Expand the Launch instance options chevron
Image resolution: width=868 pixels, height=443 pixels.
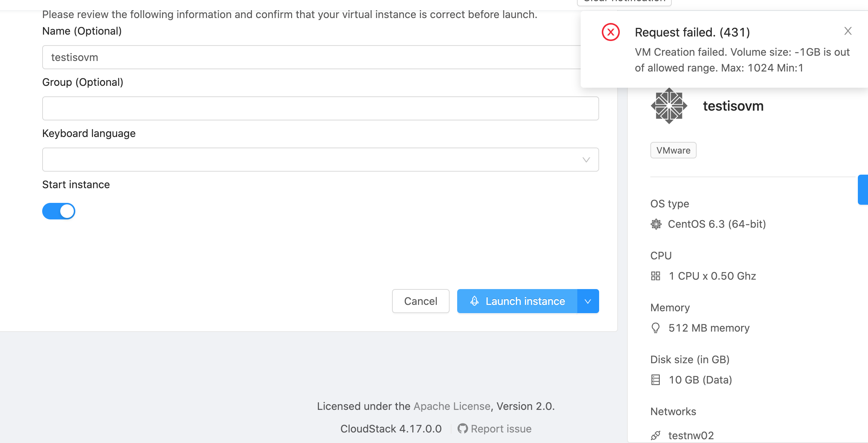coord(587,301)
